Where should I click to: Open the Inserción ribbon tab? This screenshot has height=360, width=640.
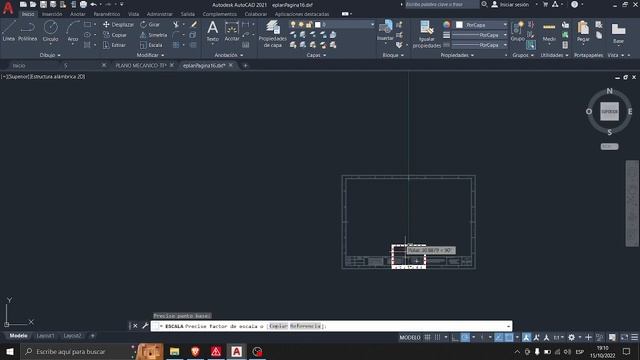click(52, 14)
